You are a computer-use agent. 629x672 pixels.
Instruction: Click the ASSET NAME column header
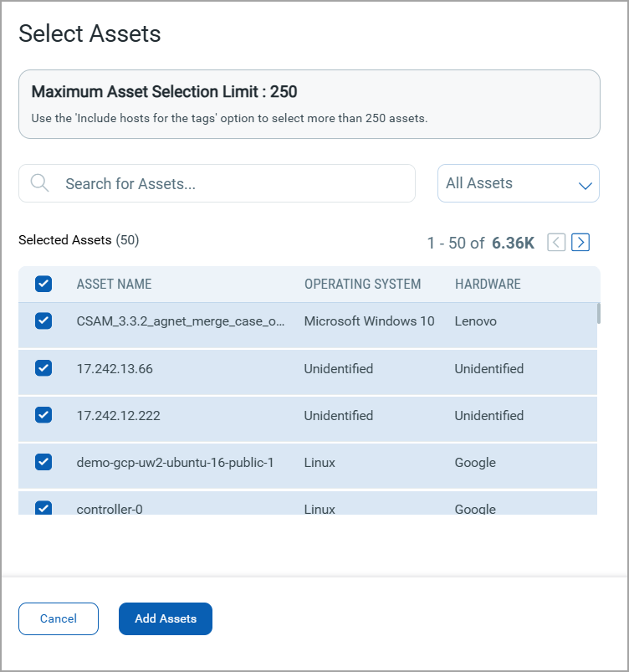[x=114, y=284]
